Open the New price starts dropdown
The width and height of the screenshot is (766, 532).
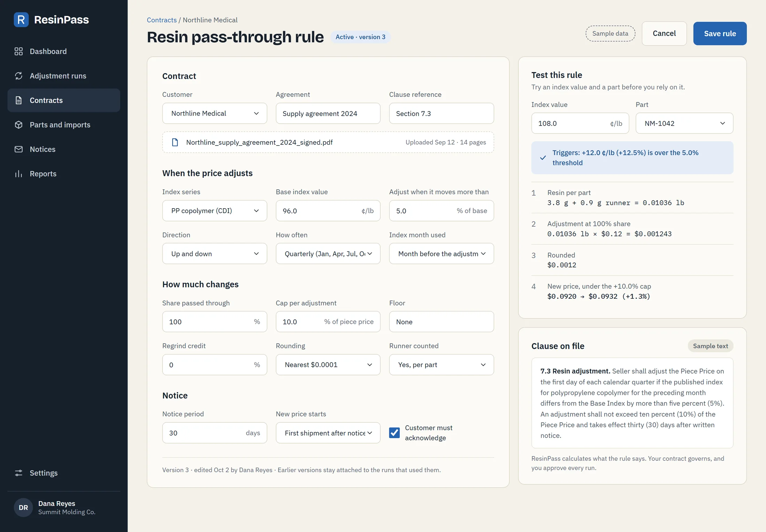click(328, 433)
